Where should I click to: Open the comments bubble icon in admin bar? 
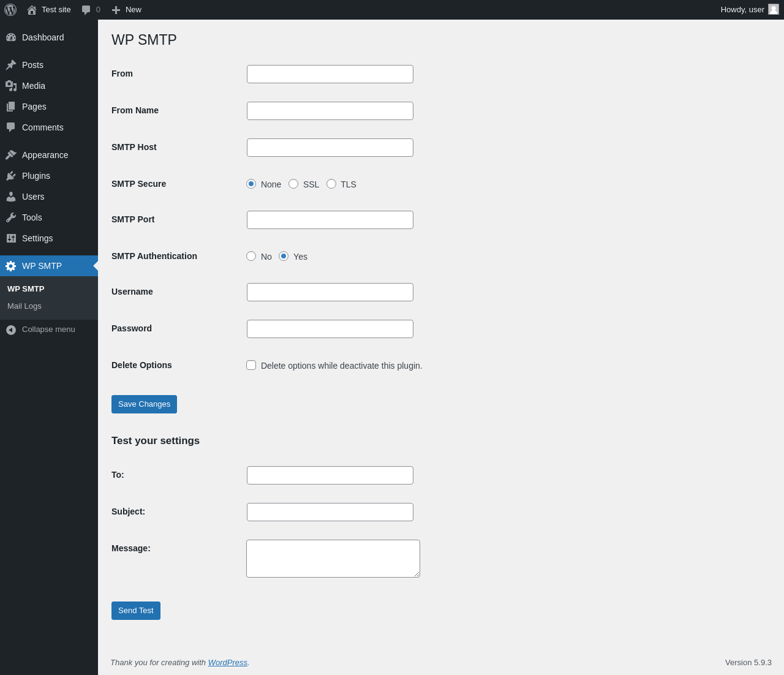pyautogui.click(x=86, y=10)
